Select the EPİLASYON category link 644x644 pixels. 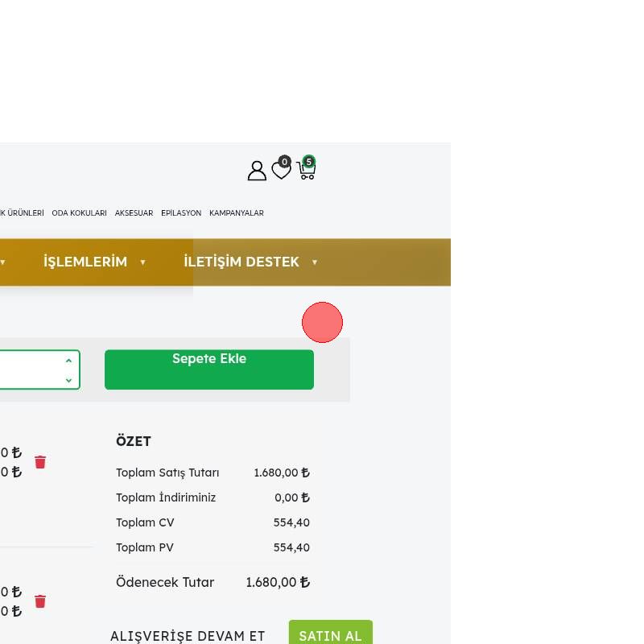[181, 213]
